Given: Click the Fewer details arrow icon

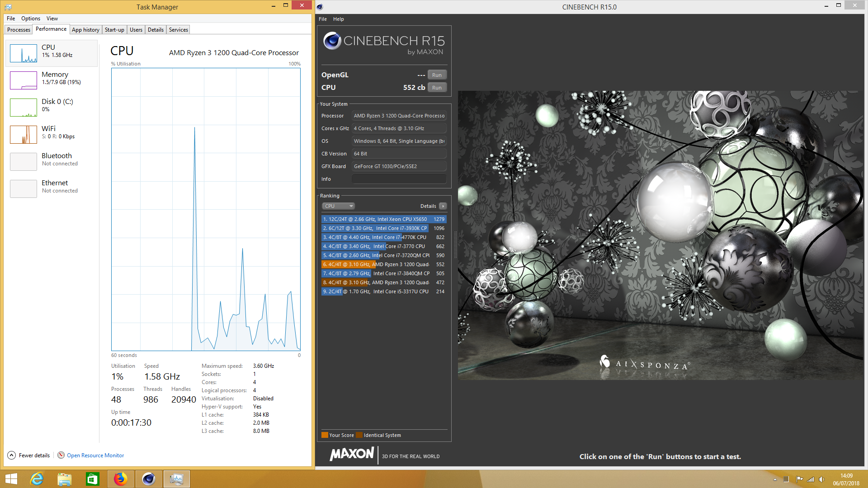Looking at the screenshot, I should click(12, 455).
